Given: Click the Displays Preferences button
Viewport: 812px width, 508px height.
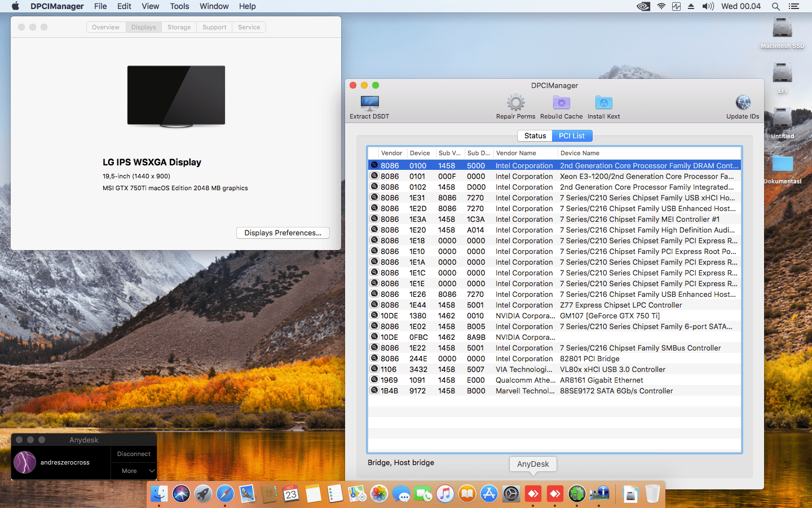Looking at the screenshot, I should click(x=283, y=233).
